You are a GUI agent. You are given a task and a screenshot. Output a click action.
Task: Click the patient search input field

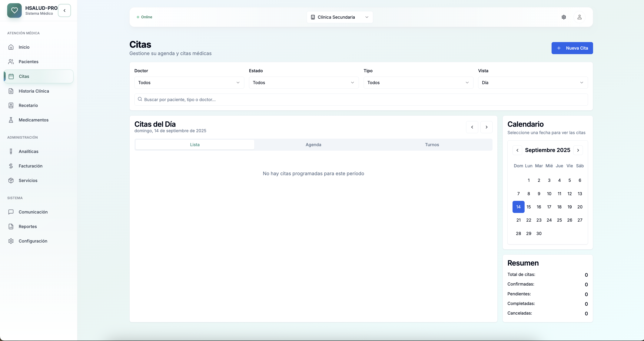[x=361, y=100]
